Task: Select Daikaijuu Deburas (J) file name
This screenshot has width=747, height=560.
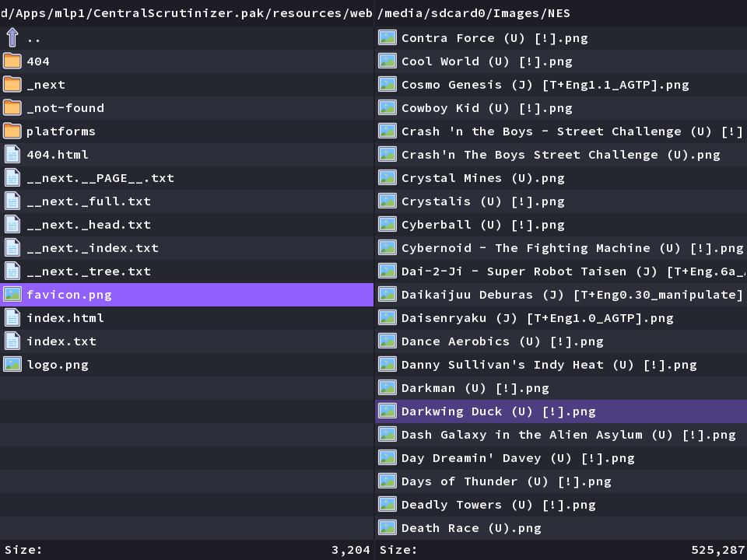Action: 572,295
